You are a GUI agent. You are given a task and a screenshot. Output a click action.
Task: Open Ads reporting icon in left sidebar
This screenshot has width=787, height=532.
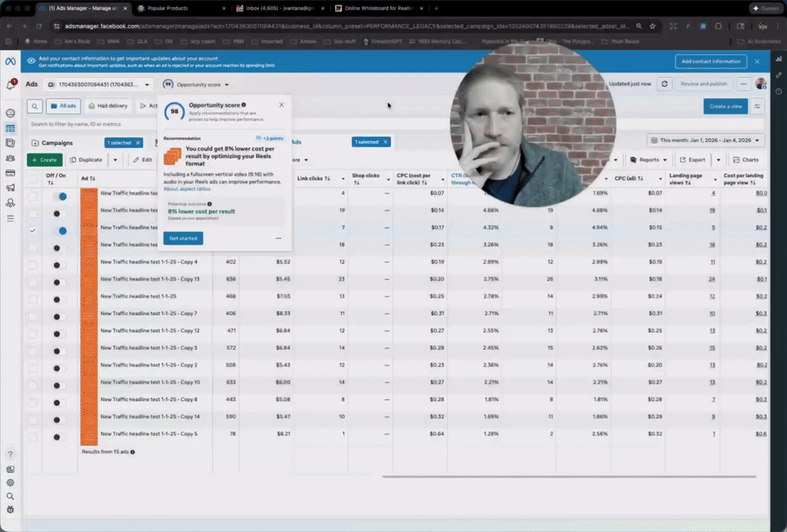10,143
